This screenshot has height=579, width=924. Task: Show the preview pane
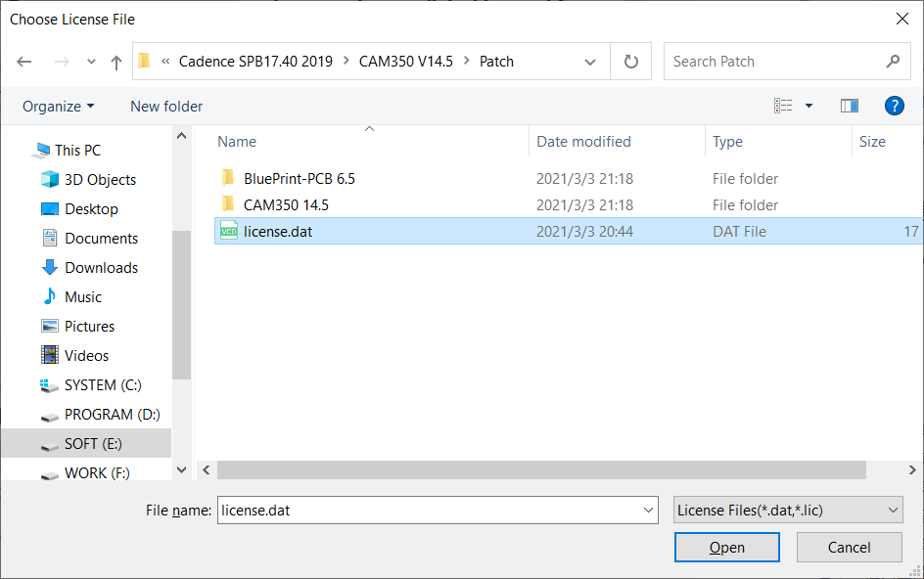[849, 106]
